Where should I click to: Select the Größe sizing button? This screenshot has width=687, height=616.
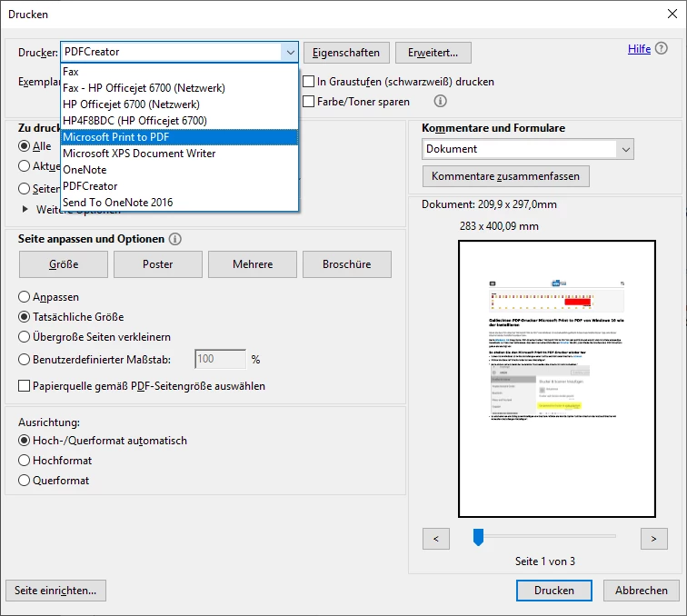tap(64, 264)
